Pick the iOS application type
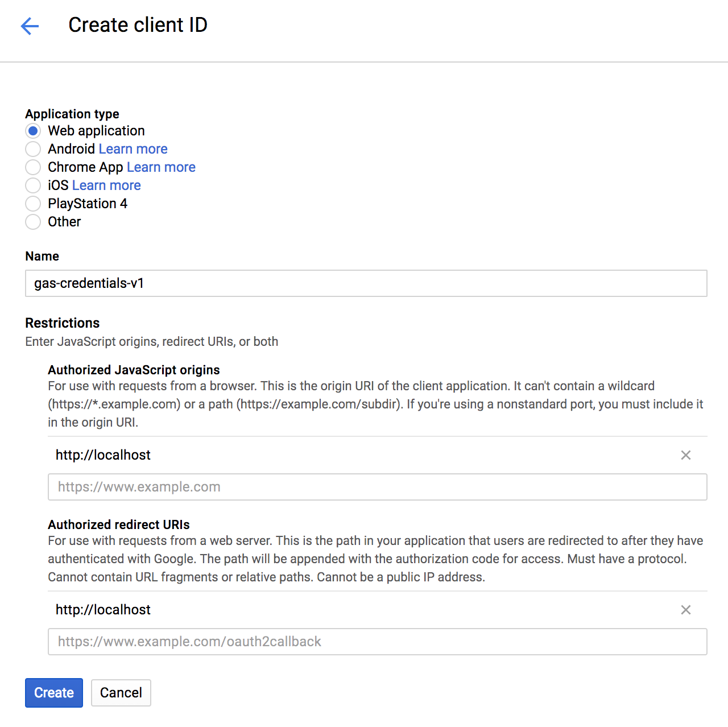The image size is (728, 727). click(x=33, y=185)
